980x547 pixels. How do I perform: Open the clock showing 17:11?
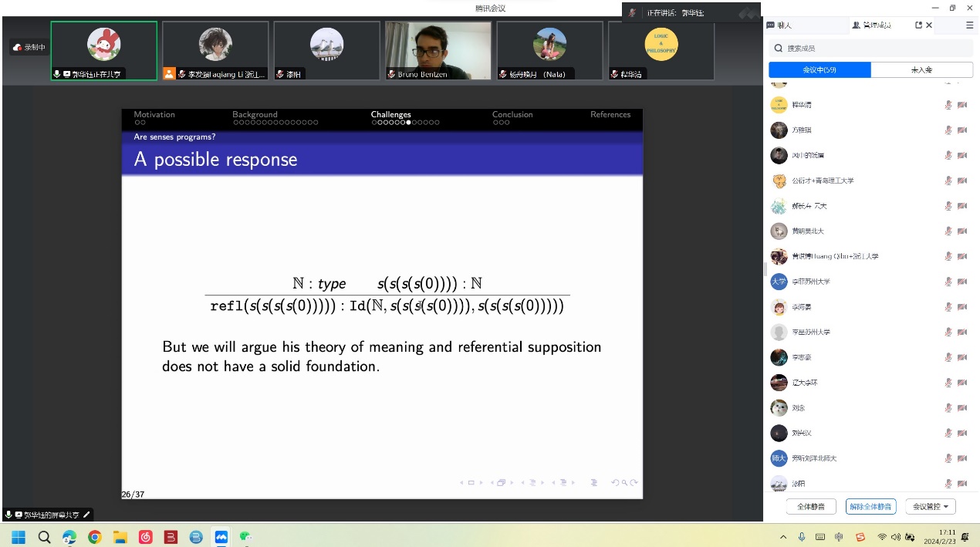point(940,537)
